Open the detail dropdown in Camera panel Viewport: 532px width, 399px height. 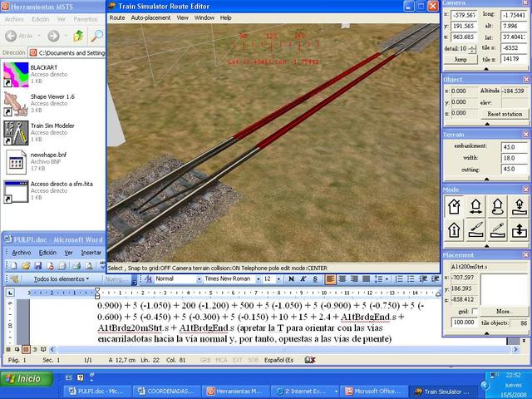tap(471, 49)
